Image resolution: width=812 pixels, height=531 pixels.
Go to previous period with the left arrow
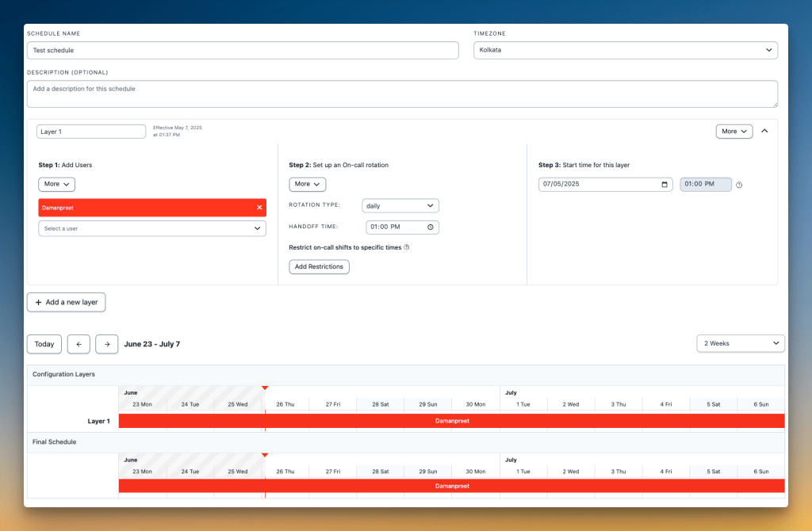[78, 343]
